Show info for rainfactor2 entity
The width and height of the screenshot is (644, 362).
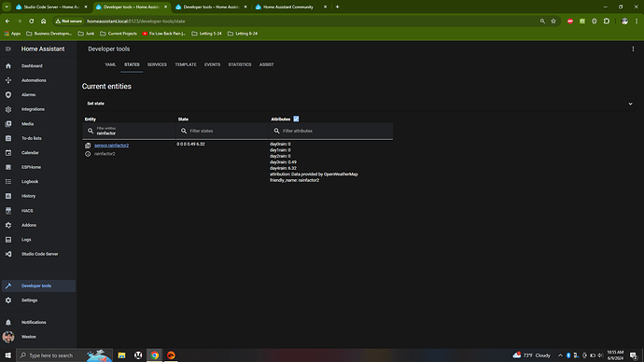tap(88, 154)
